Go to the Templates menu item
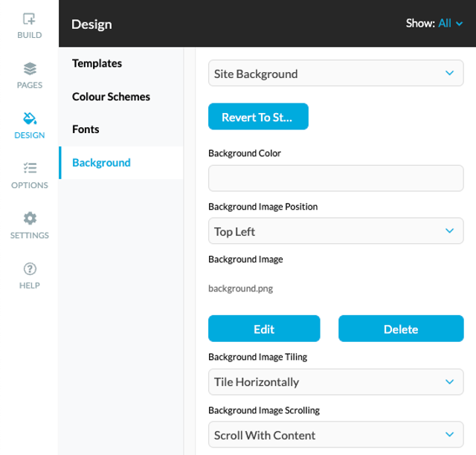The height and width of the screenshot is (455, 476). click(97, 63)
